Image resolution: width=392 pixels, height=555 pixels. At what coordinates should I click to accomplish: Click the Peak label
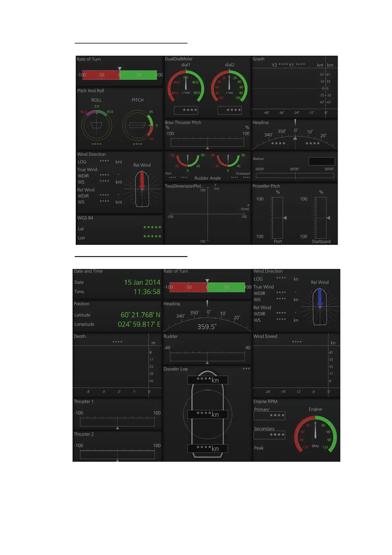pos(259,448)
